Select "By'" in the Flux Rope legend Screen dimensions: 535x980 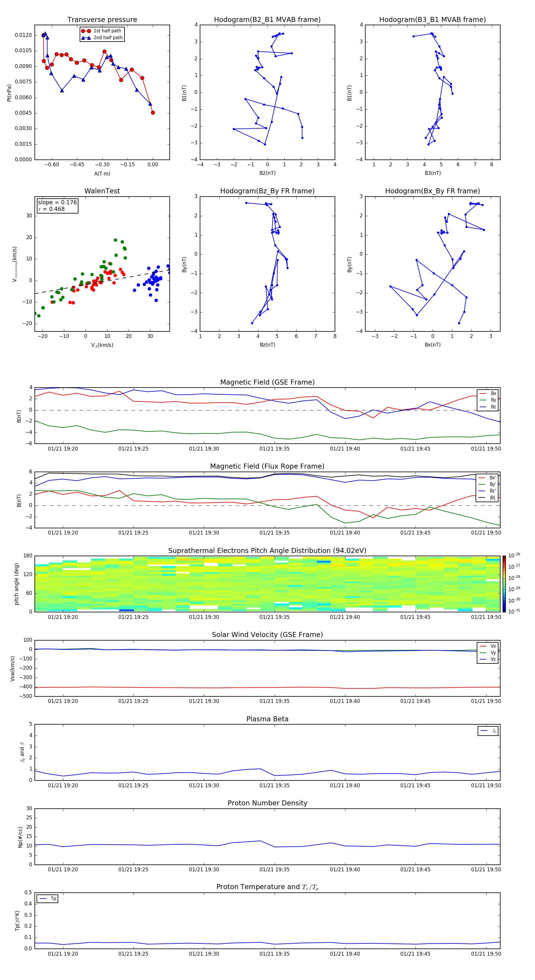coord(487,484)
